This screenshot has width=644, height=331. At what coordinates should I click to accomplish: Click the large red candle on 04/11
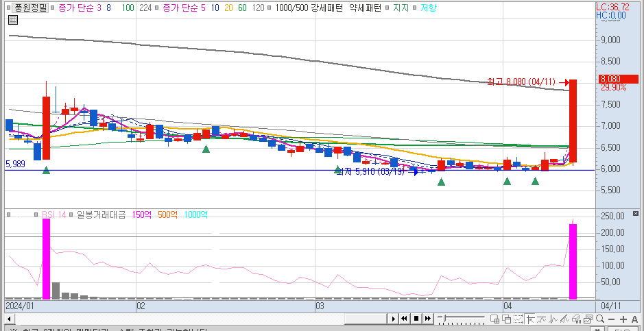point(573,121)
